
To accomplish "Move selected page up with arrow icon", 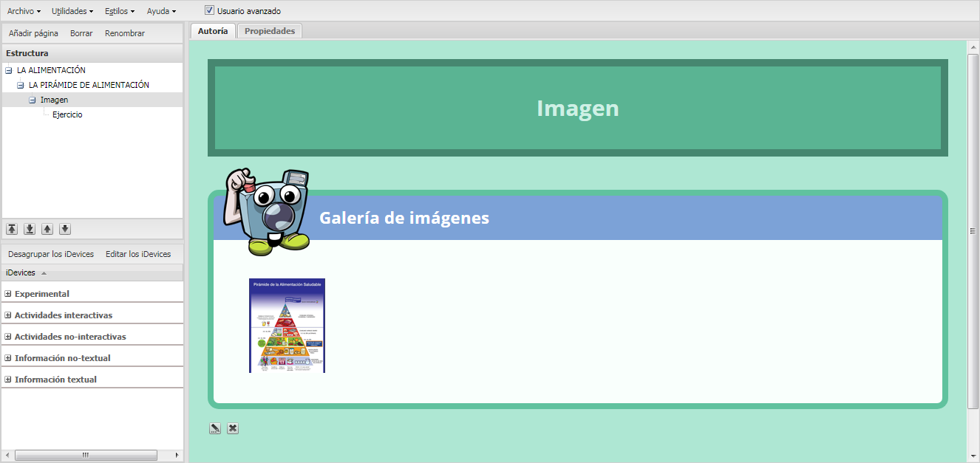I will (47, 229).
